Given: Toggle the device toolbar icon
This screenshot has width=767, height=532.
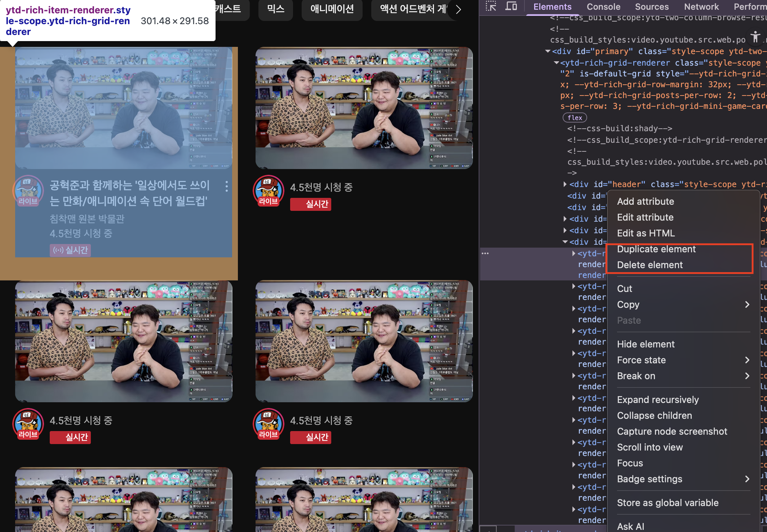Looking at the screenshot, I should [511, 6].
